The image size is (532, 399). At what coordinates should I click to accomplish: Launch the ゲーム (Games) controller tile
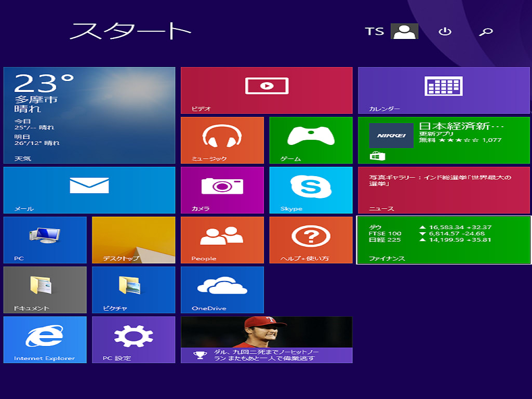point(311,140)
